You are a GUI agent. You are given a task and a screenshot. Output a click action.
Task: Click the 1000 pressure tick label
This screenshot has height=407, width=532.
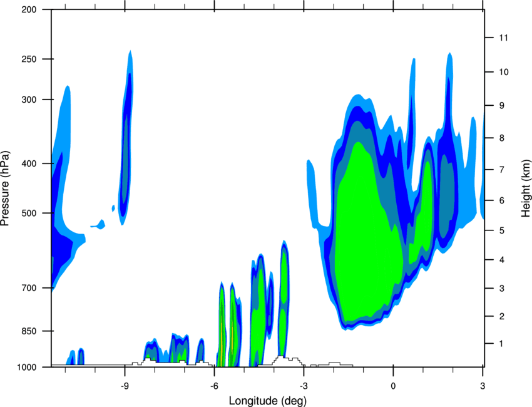tap(26, 368)
